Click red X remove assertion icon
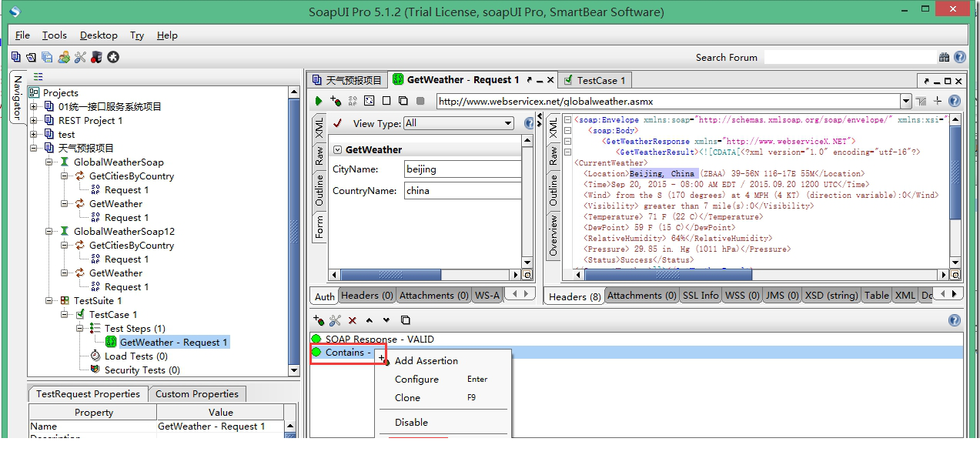The height and width of the screenshot is (455, 980). [x=353, y=320]
